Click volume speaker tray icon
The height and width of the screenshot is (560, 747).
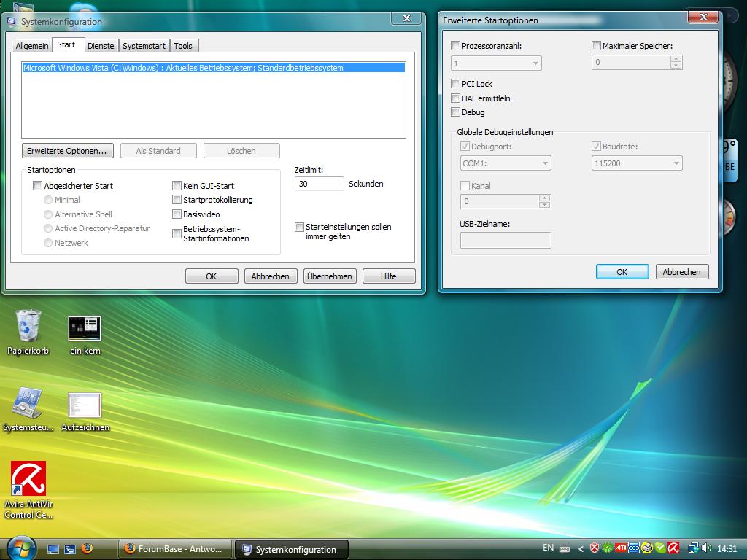tap(706, 548)
